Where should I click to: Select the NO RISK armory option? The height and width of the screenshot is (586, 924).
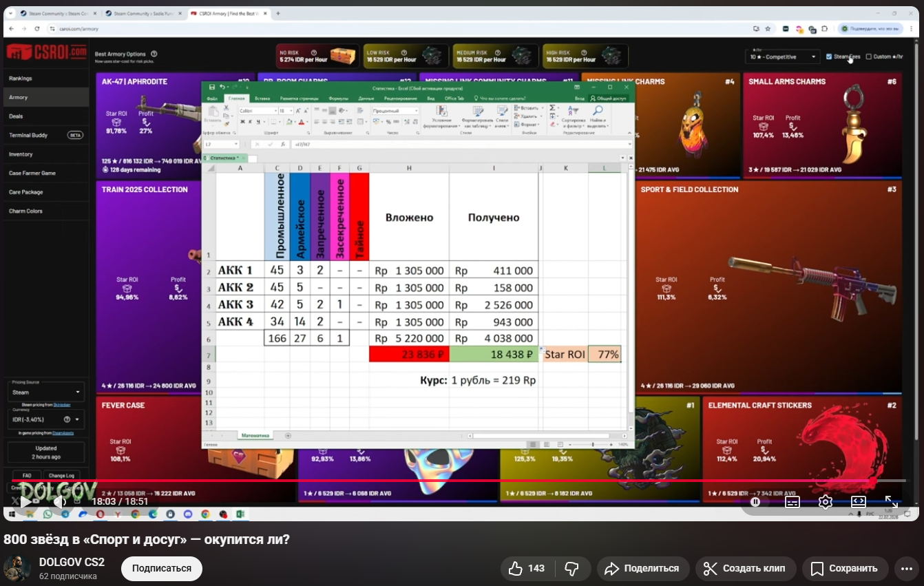coord(317,56)
